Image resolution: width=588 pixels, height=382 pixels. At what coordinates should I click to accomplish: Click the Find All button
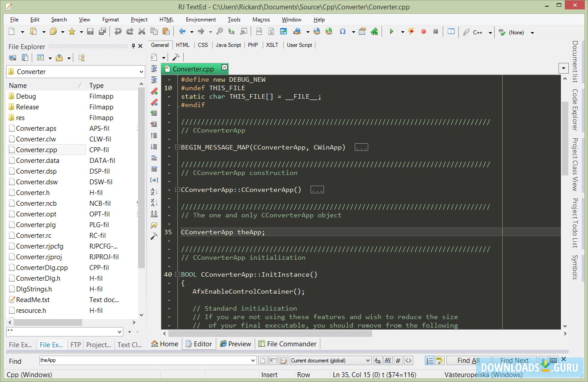(468, 361)
